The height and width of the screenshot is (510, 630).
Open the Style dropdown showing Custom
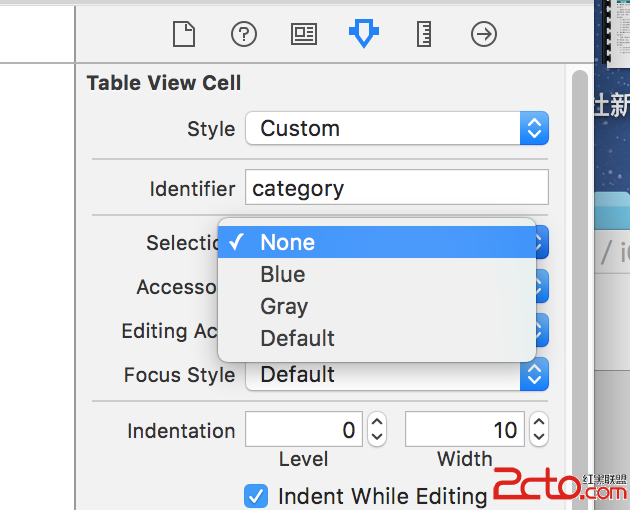(x=396, y=128)
